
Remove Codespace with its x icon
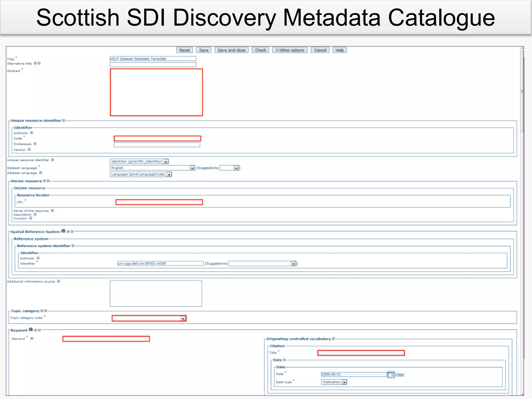pos(35,144)
